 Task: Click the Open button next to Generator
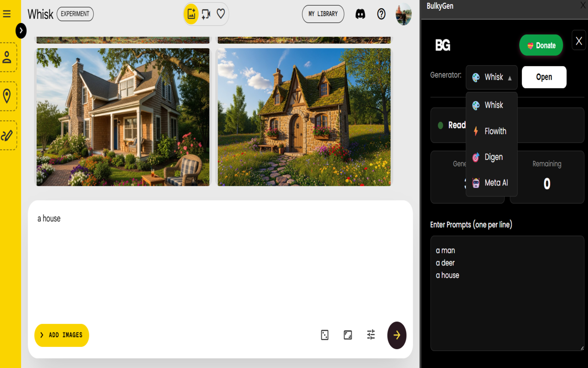pyautogui.click(x=544, y=77)
